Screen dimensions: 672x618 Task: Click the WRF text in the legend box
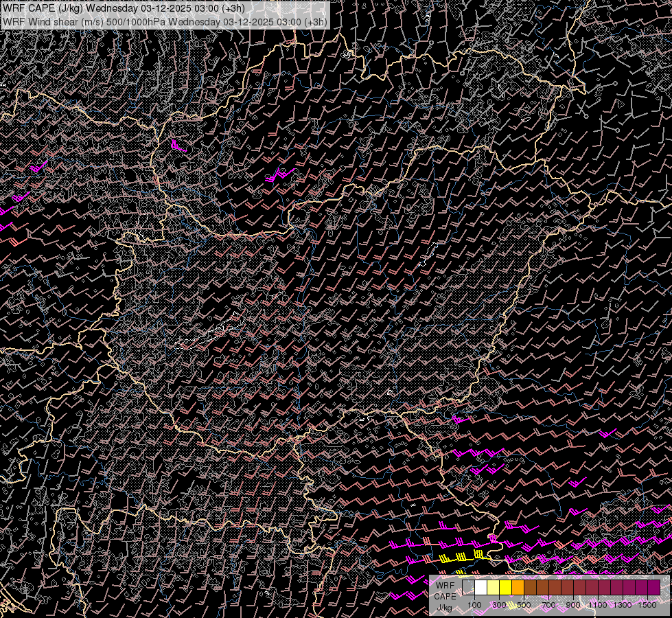coord(445,585)
